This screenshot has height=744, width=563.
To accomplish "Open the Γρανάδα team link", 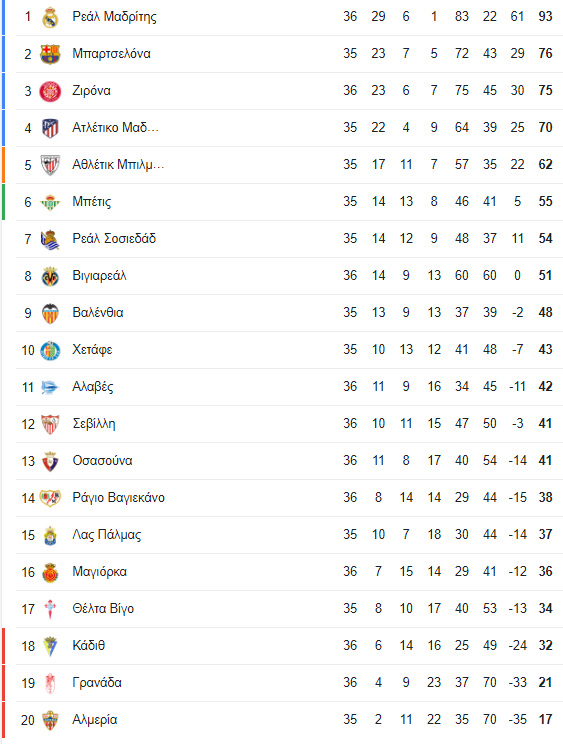I will tap(97, 682).
